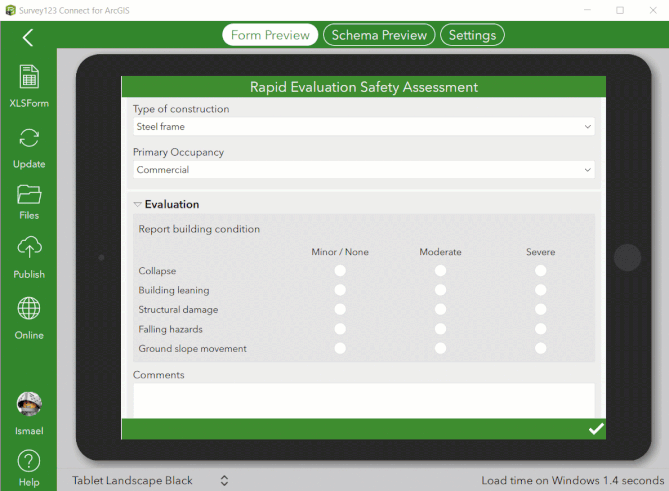The height and width of the screenshot is (491, 669).
Task: Switch to the Settings tab
Action: pos(472,35)
